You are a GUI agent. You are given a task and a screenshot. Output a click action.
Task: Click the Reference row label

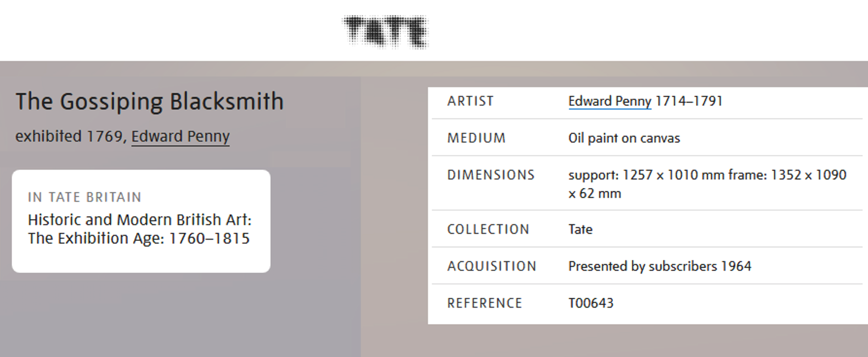(x=484, y=303)
